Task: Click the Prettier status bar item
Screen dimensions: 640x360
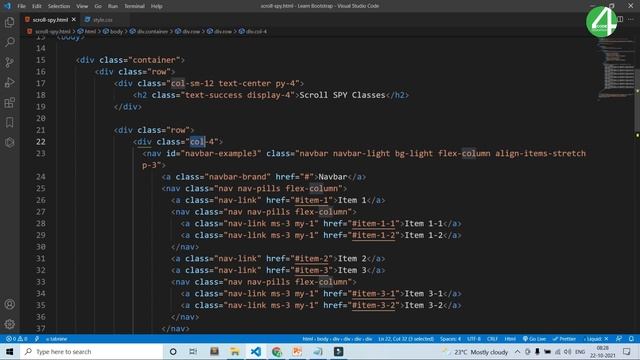Action: coord(564,339)
